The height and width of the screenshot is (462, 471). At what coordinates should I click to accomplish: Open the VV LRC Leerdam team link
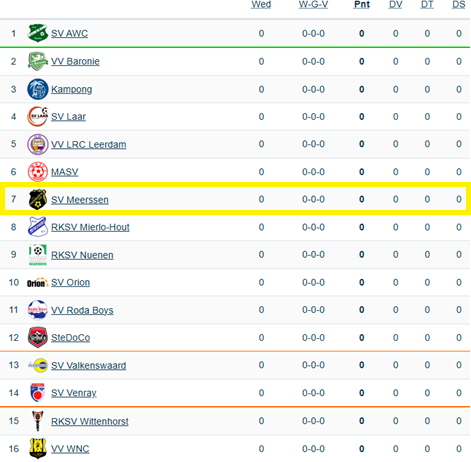tap(89, 144)
